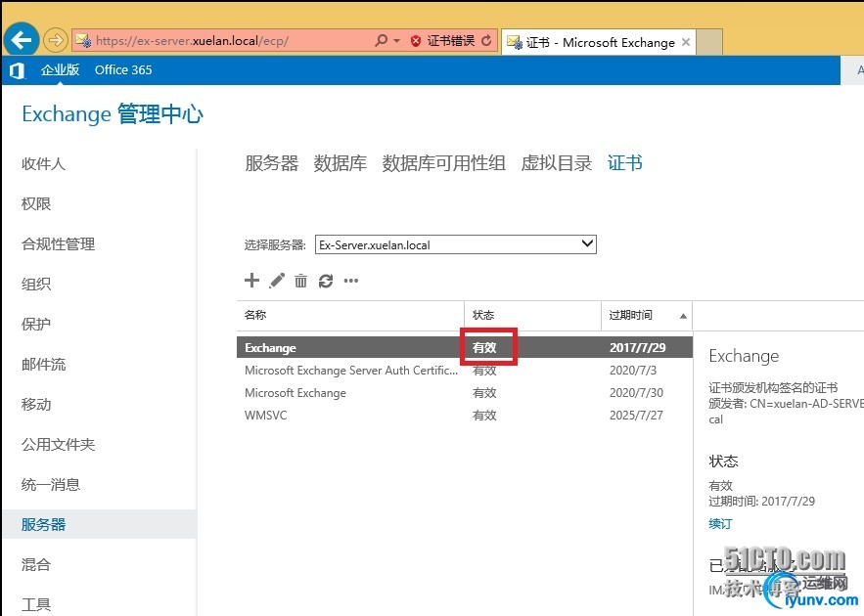Click the red certificate error icon
The height and width of the screenshot is (616, 864).
click(416, 41)
